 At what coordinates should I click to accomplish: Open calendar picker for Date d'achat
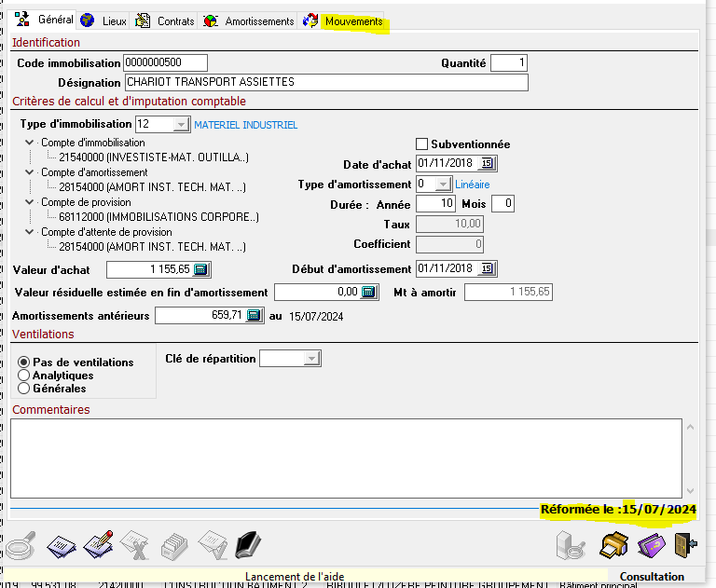(488, 164)
